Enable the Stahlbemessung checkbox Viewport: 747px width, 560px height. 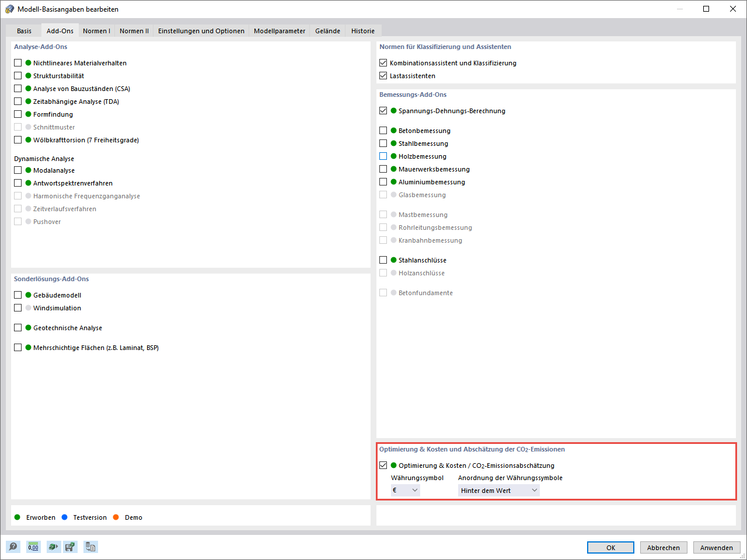(x=383, y=143)
